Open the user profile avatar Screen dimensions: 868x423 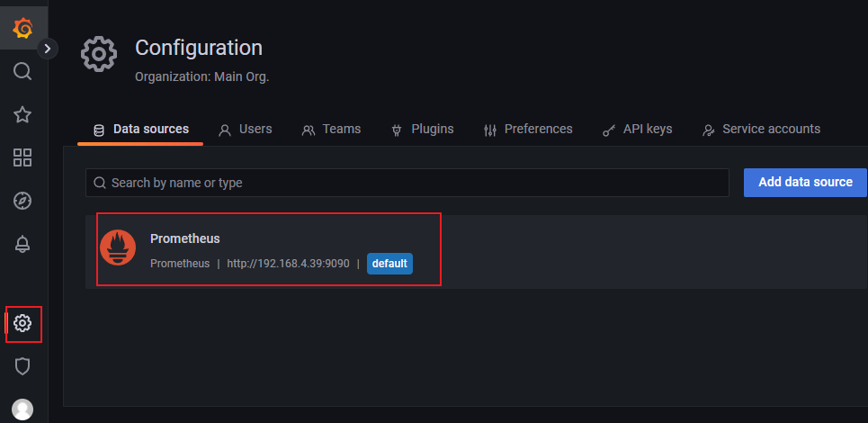[22, 409]
